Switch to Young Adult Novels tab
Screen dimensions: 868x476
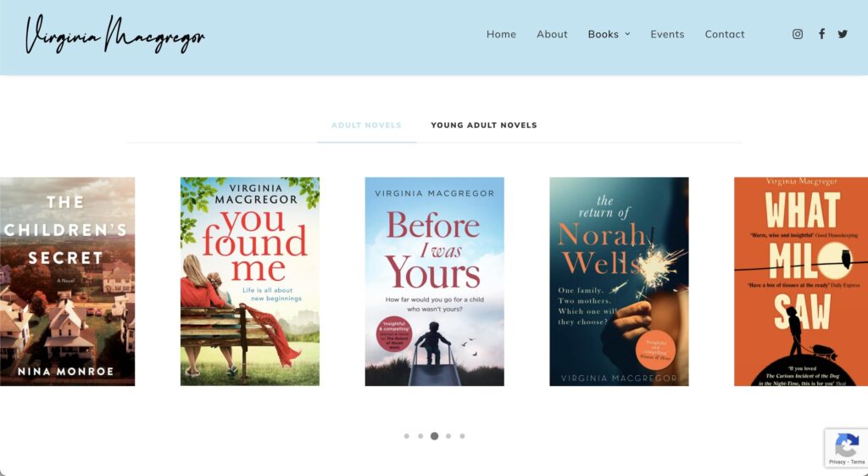click(x=484, y=126)
